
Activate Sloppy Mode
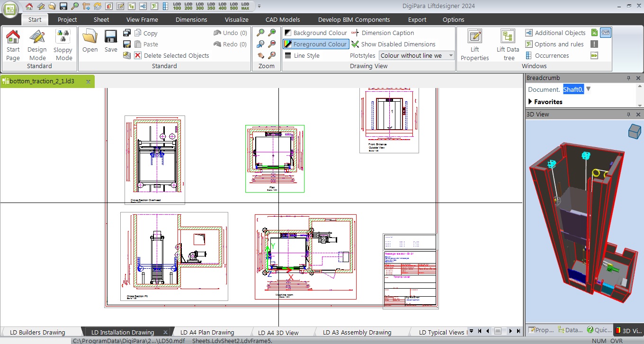coord(63,45)
